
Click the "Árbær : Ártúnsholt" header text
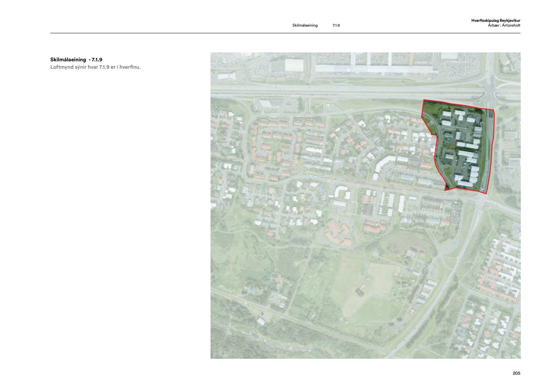pyautogui.click(x=504, y=25)
